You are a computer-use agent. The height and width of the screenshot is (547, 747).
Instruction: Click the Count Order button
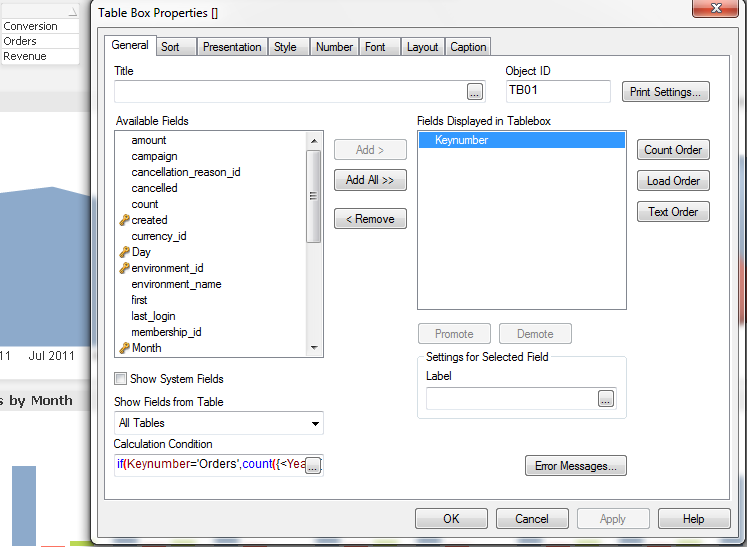(673, 150)
